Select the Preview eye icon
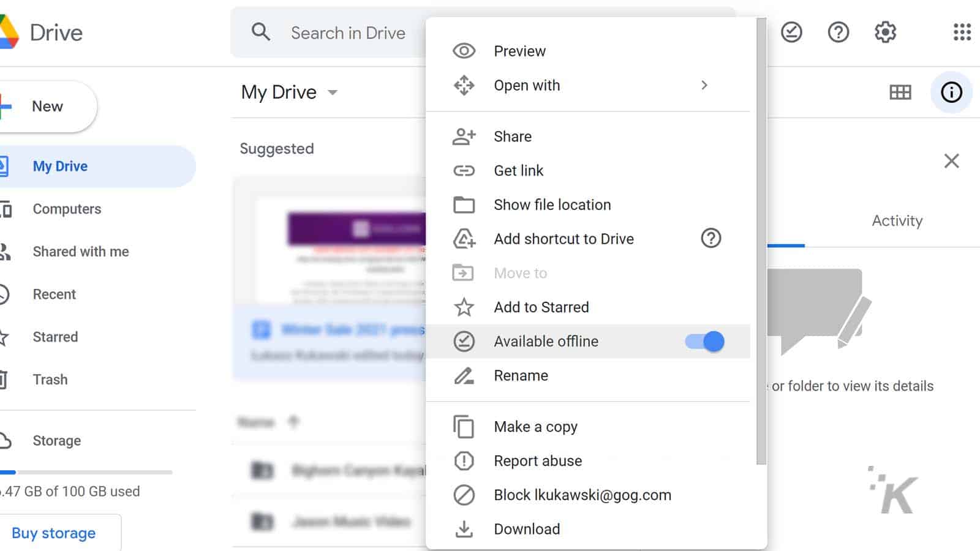Screen dimensions: 980x551 [x=464, y=51]
